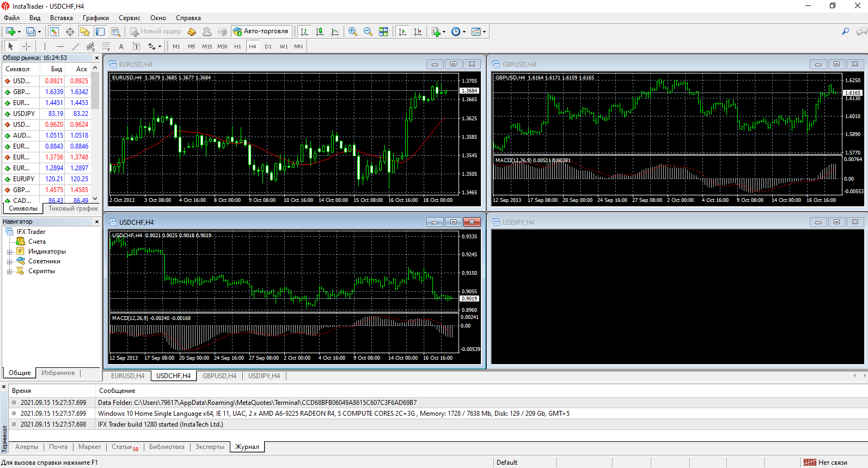The width and height of the screenshot is (868, 468).
Task: Open the Indicators list dropdown icon
Action: click(438, 32)
